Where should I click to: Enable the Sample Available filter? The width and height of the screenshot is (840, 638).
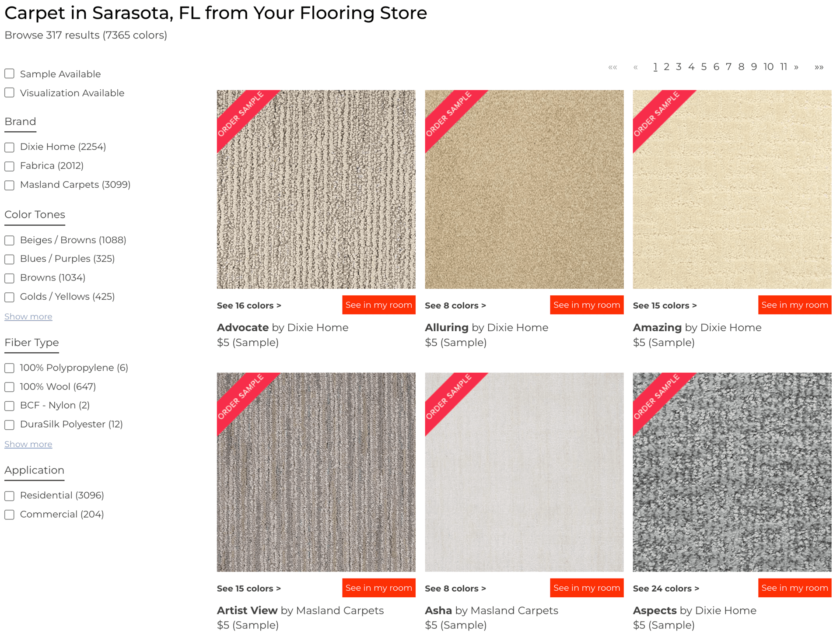(x=10, y=74)
